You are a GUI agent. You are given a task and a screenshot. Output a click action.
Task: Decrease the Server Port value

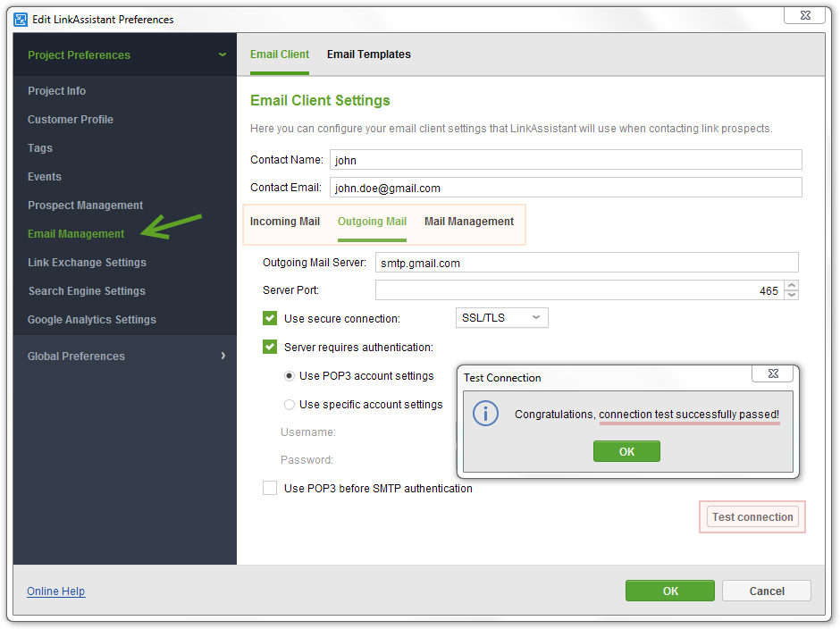(791, 295)
